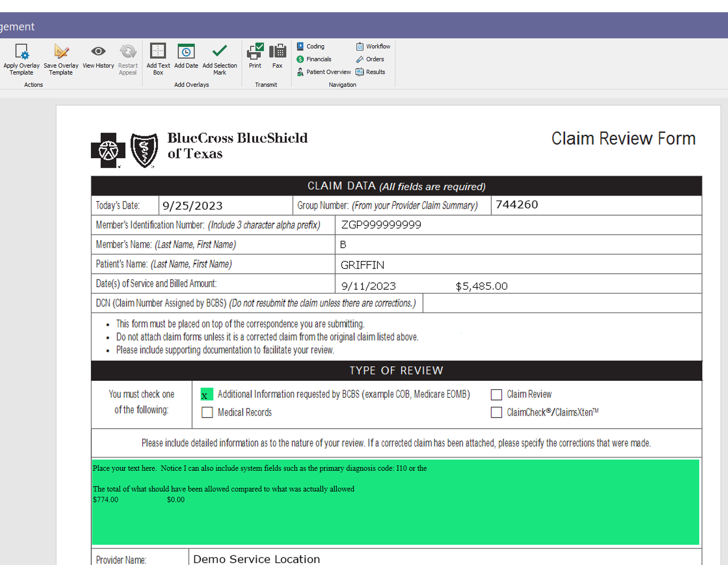Viewport: 728px width, 565px height.
Task: Click the Coding navigation icon
Action: pyautogui.click(x=300, y=46)
